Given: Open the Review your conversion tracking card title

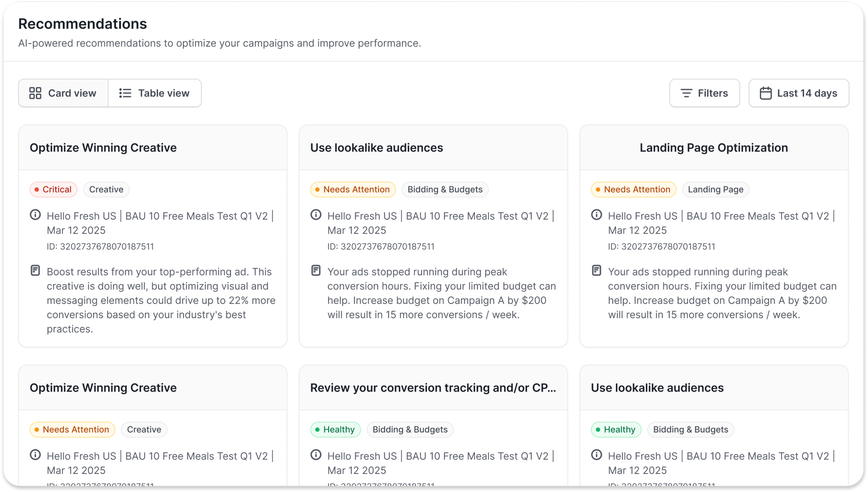Looking at the screenshot, I should [433, 388].
